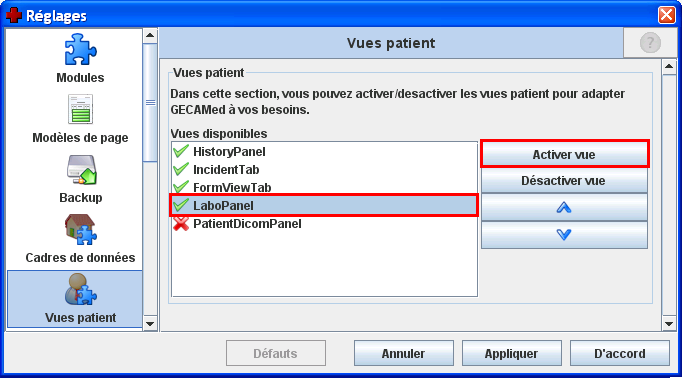Image resolution: width=682 pixels, height=378 pixels.
Task: Select Cadres de données house icon
Action: click(80, 229)
